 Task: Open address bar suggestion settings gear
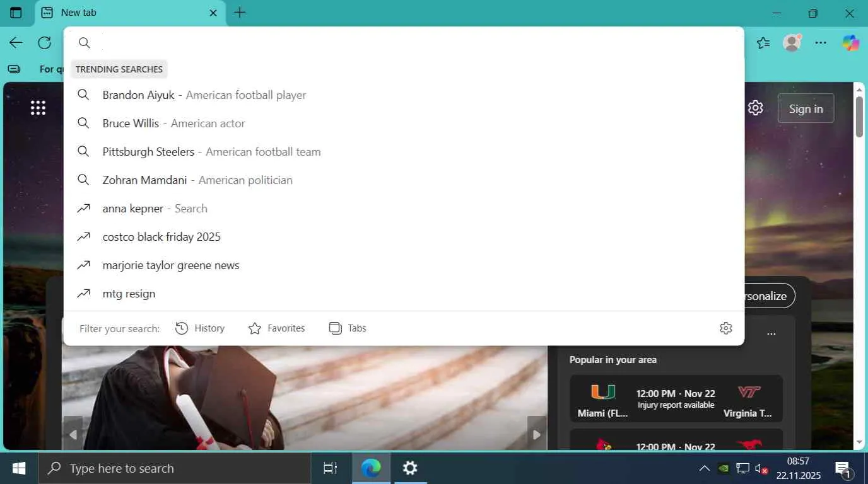pos(725,328)
